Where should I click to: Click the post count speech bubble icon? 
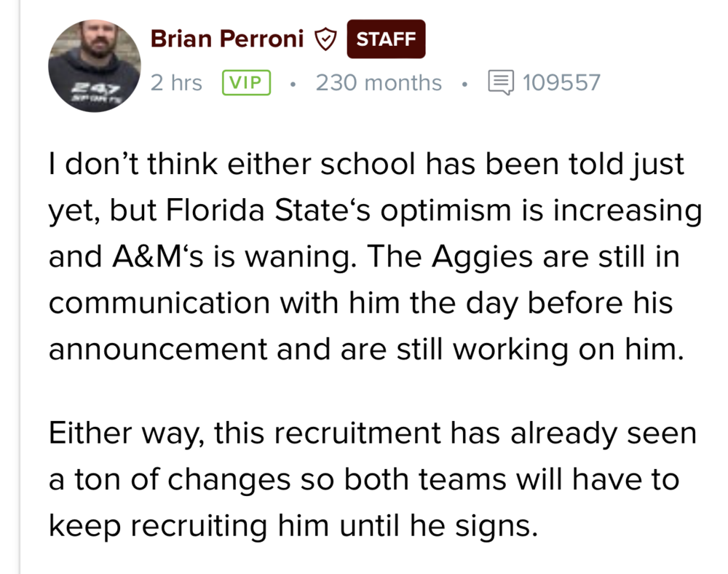[x=500, y=82]
